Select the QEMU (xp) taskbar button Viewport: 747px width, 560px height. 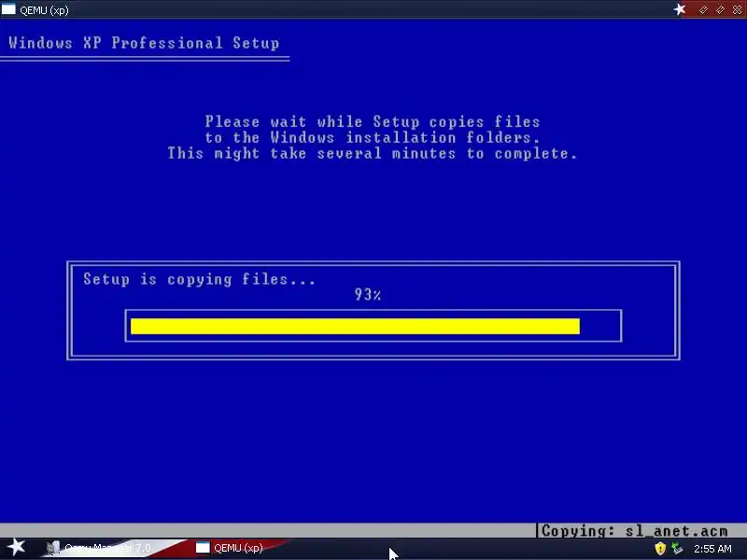(x=238, y=548)
